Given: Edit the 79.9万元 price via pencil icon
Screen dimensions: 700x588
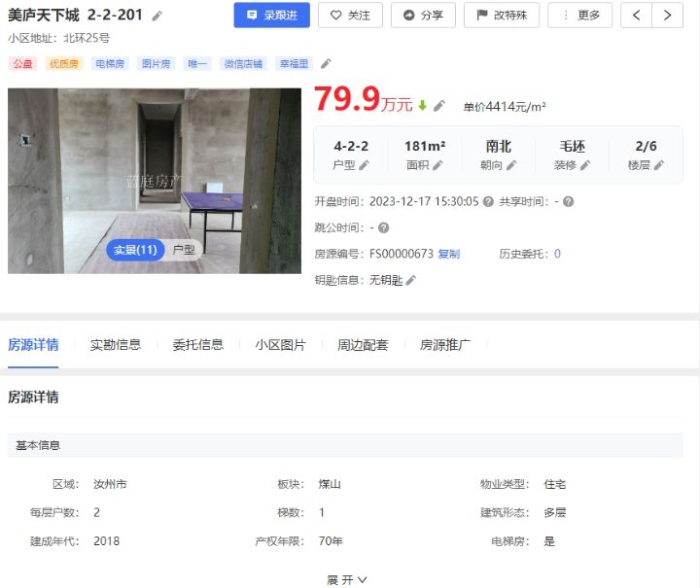Looking at the screenshot, I should [x=439, y=105].
